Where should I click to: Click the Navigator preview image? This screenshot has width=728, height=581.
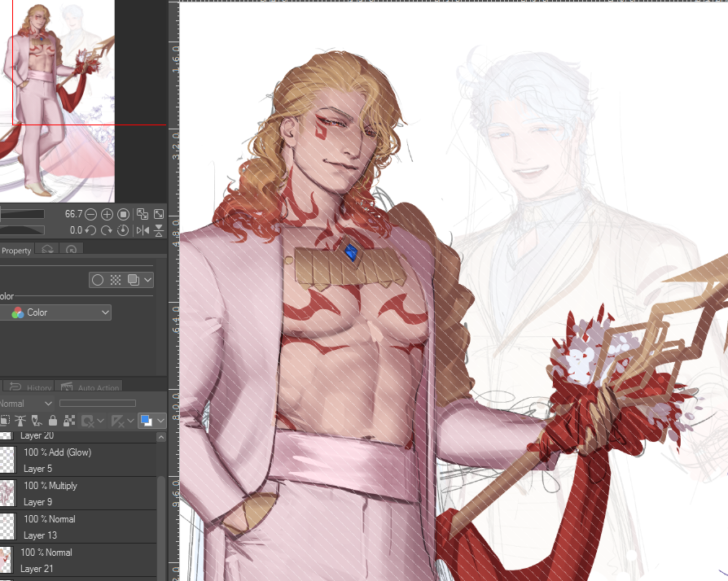[57, 101]
